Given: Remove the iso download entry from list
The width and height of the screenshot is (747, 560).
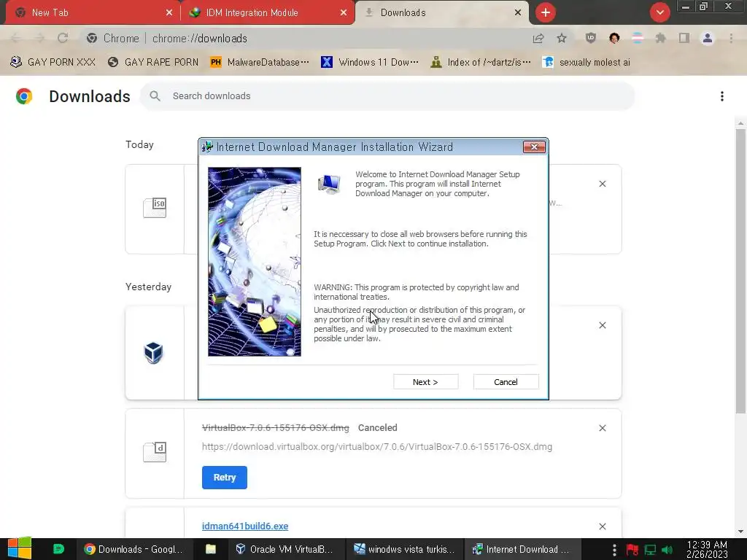Looking at the screenshot, I should 602,184.
